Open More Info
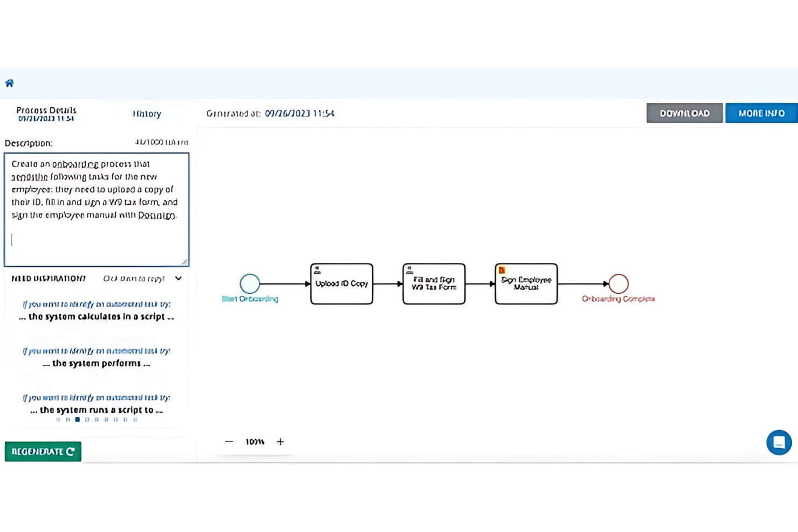 (x=761, y=113)
